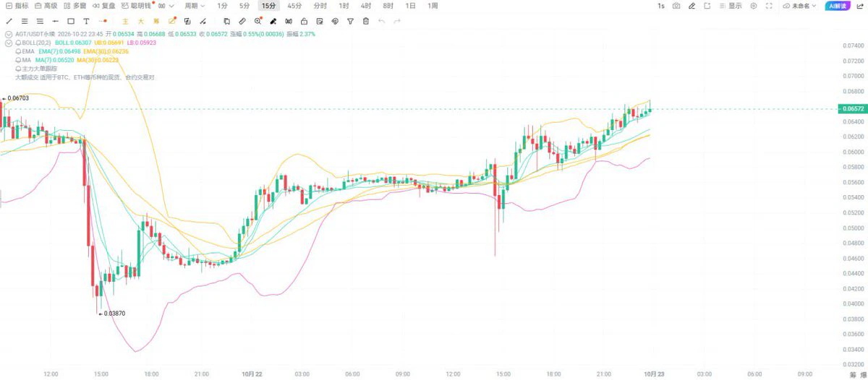Undo the last drawing action
Image resolution: width=868 pixels, height=380 pixels.
click(x=381, y=22)
